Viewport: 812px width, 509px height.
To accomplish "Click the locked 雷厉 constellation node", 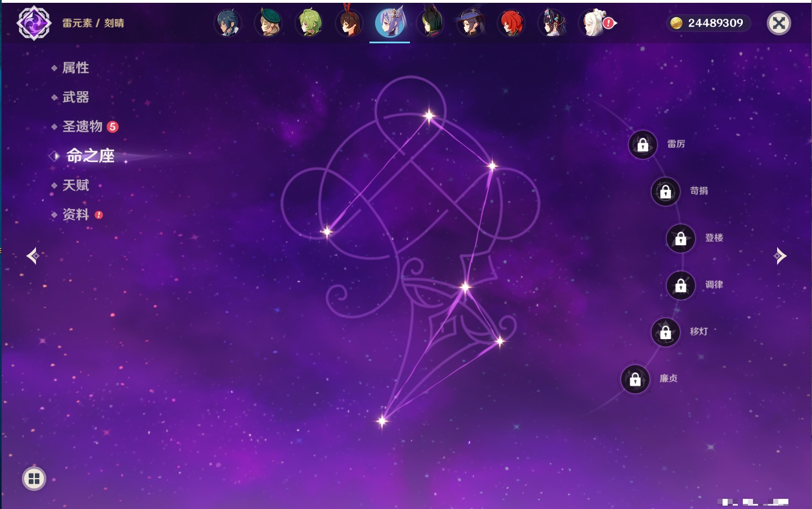I will 643,145.
